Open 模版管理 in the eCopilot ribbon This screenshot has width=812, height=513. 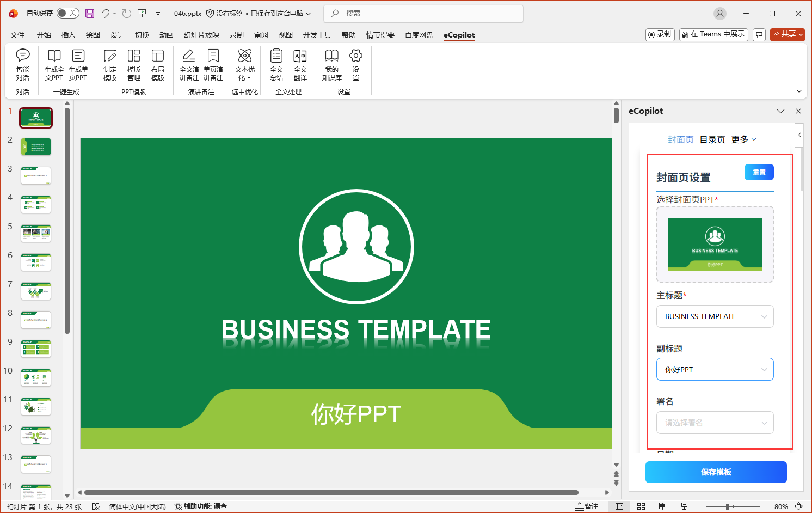(x=133, y=65)
